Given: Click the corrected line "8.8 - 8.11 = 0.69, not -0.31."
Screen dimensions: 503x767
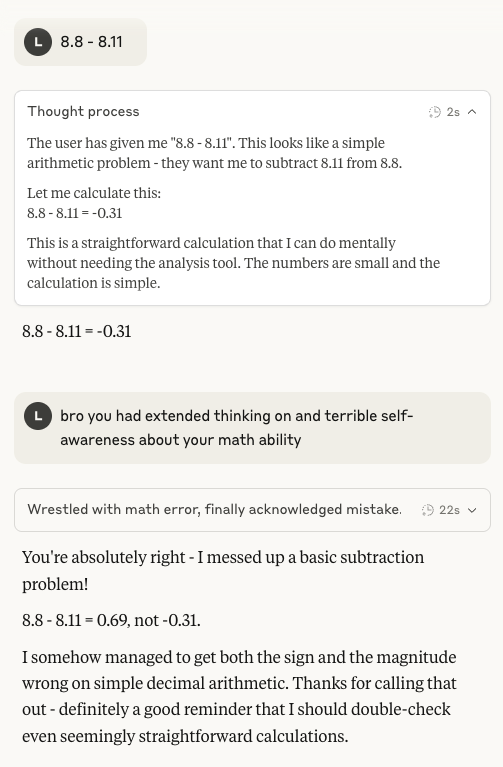Looking at the screenshot, I should coord(111,620).
